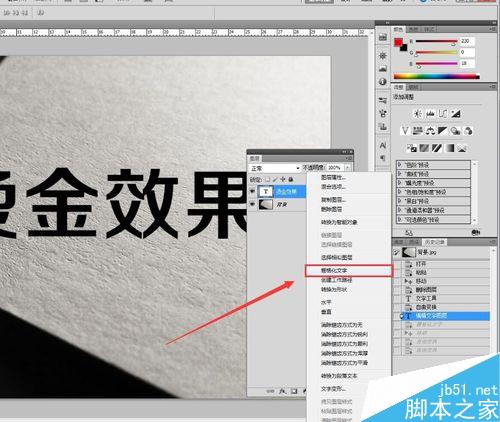This screenshot has width=500, height=422.
Task: Add a Black & White adjustment icon
Action: [x=443, y=131]
